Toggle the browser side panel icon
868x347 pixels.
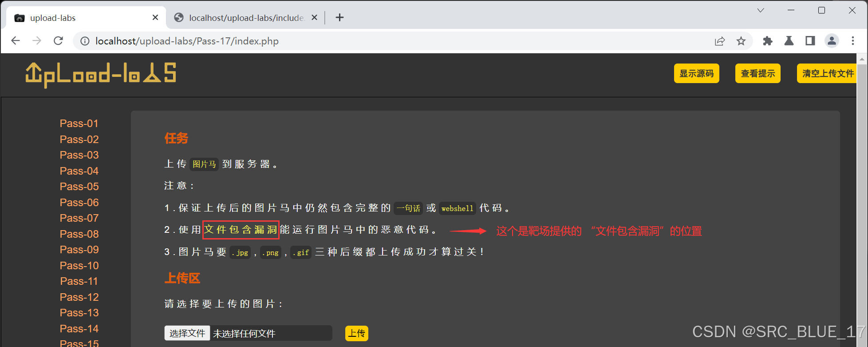tap(810, 41)
